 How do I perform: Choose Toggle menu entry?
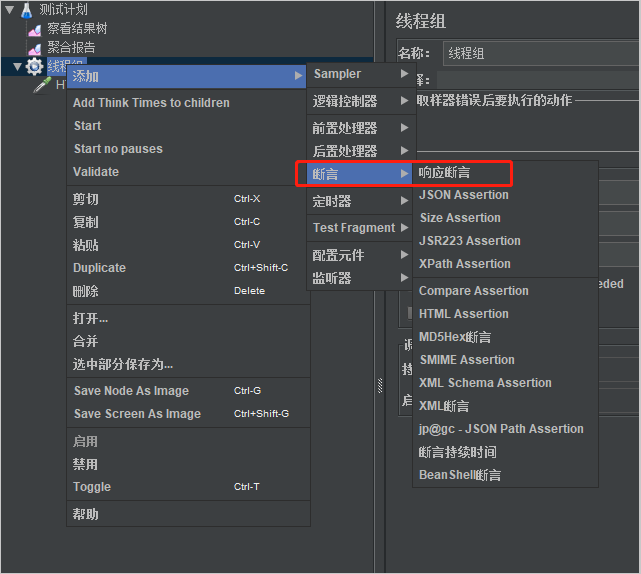coord(188,487)
